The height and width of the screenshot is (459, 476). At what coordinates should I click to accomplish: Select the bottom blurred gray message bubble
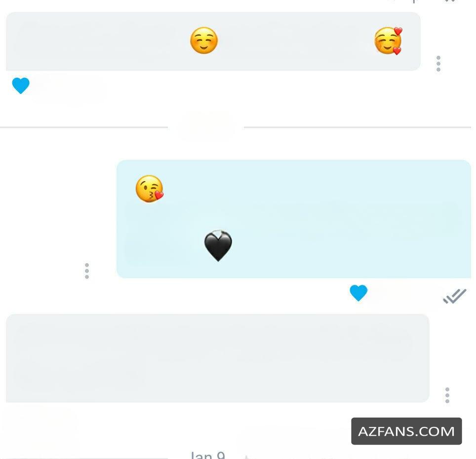218,358
